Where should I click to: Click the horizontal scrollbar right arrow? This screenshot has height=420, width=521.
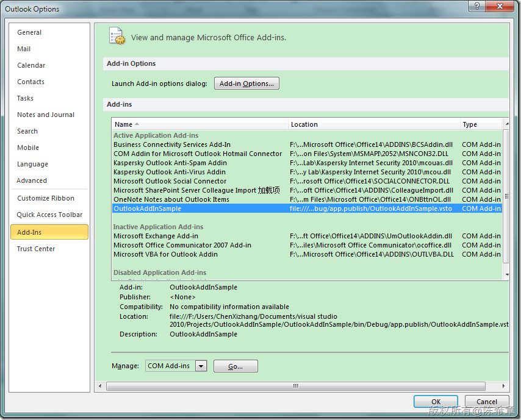(x=503, y=386)
